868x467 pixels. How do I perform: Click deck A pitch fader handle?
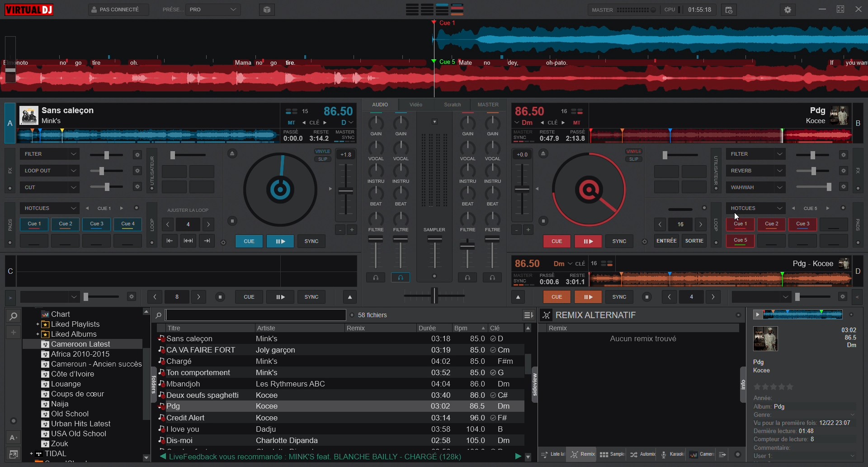(346, 191)
